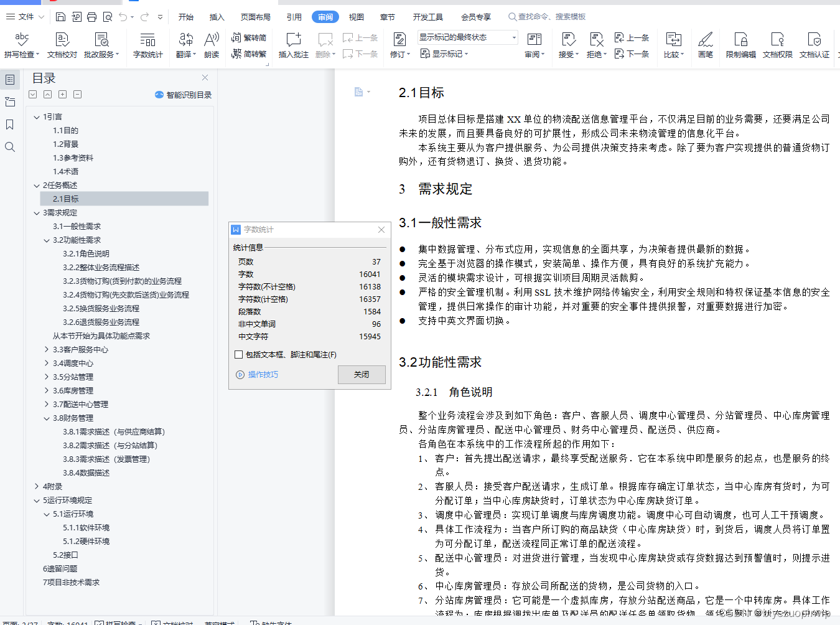Screen dimensions: 840x625
Task: Toggle heading checkboxes in 目录 panel
Action: 32,94
